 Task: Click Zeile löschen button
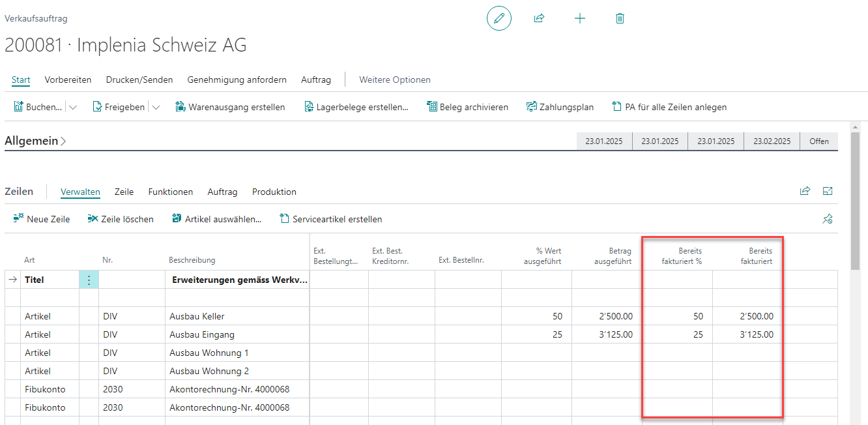(x=121, y=219)
